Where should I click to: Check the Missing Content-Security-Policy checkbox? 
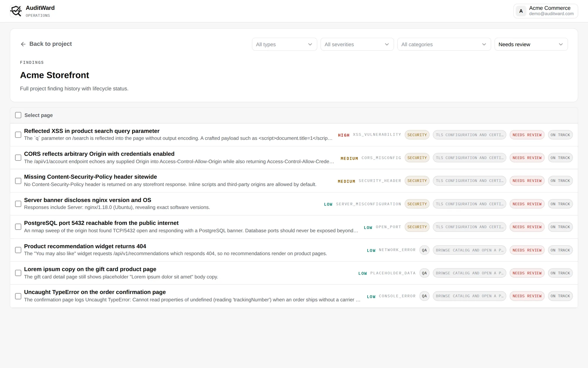click(x=18, y=181)
